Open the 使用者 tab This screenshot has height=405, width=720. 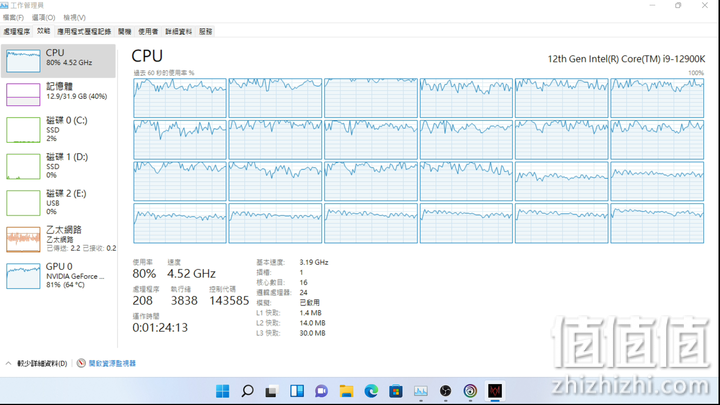(148, 31)
